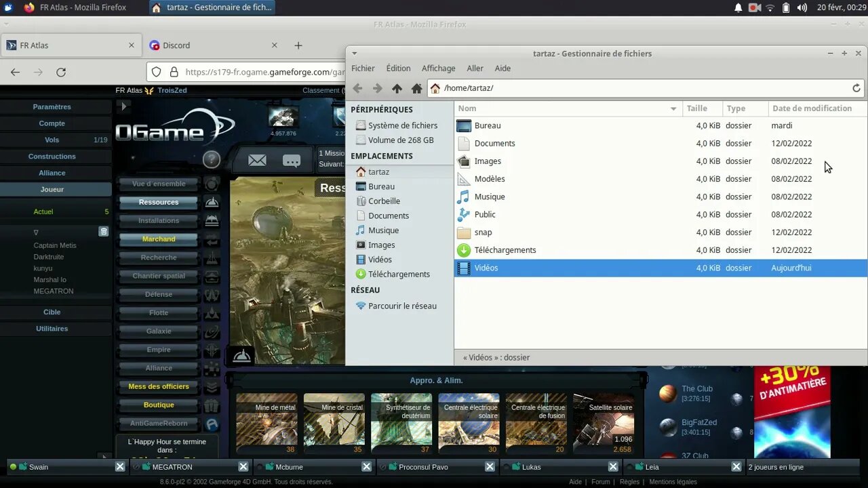Open the Fichier menu
Viewport: 868px width, 488px height.
tap(363, 68)
